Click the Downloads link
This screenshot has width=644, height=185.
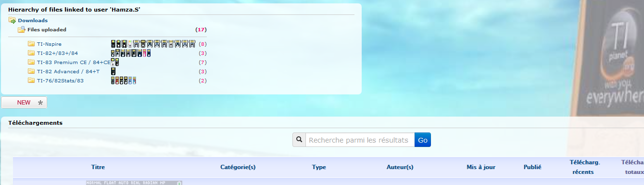pos(33,20)
